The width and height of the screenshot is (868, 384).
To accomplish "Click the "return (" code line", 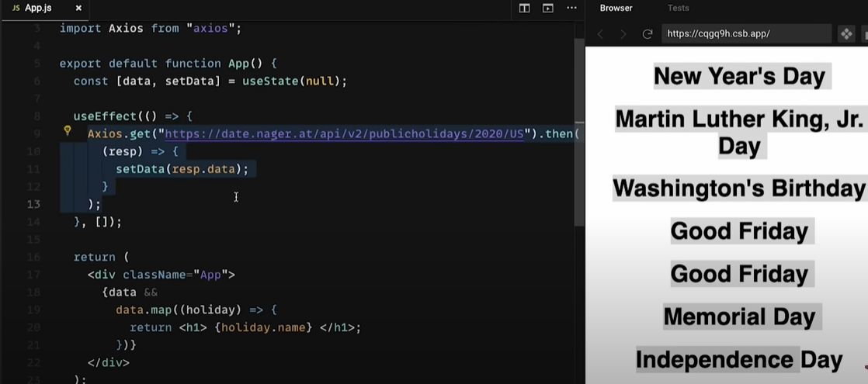I will [x=101, y=258].
